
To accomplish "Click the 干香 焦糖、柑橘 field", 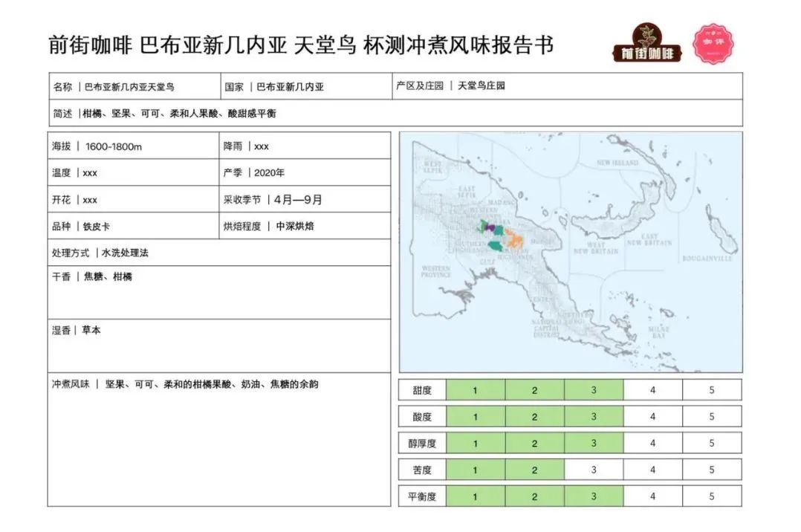I will (219, 293).
